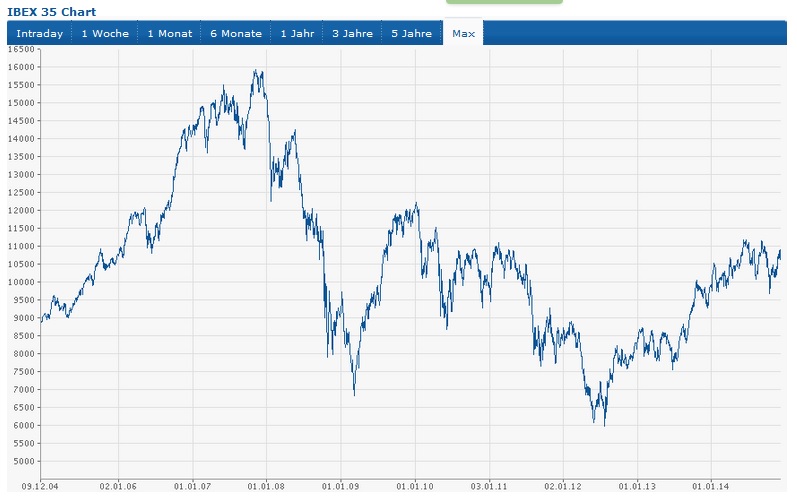The width and height of the screenshot is (797, 496).
Task: Click the 12500 y-axis value
Action: point(21,193)
